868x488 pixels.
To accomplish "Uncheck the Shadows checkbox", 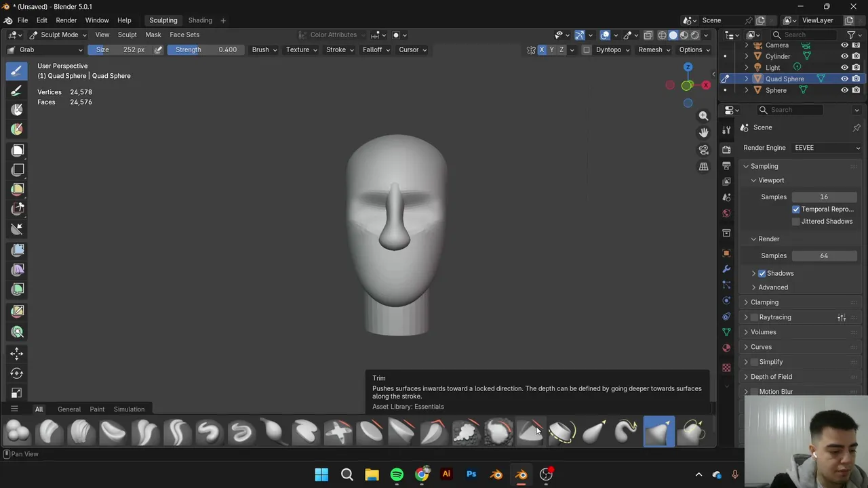I will coord(762,273).
